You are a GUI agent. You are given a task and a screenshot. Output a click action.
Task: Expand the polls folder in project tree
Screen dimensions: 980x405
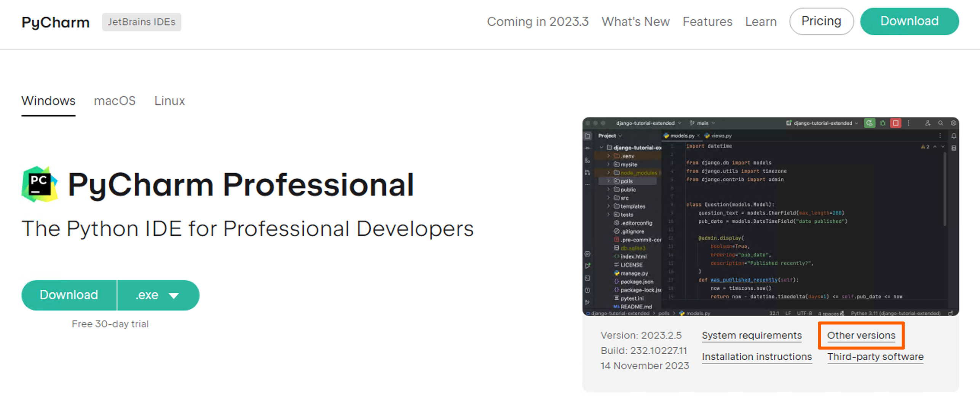click(608, 181)
